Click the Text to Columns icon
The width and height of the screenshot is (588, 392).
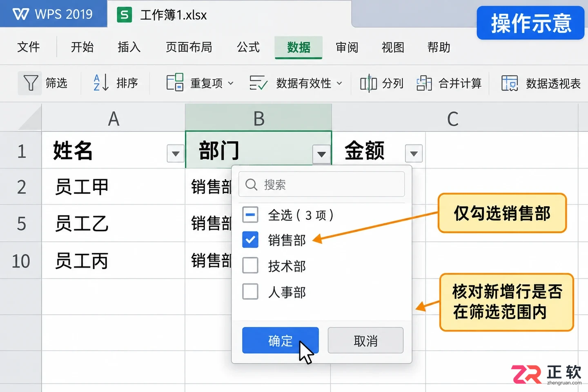pos(368,83)
